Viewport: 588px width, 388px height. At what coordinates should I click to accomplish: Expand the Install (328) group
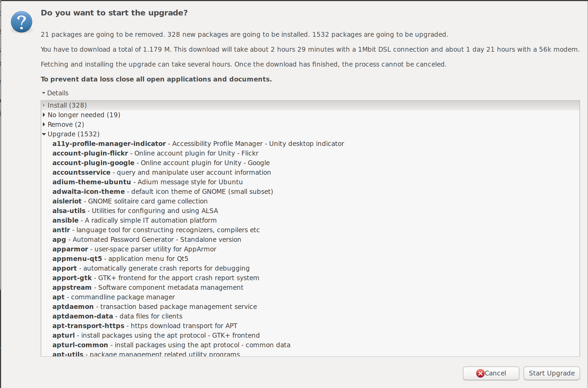click(x=44, y=105)
